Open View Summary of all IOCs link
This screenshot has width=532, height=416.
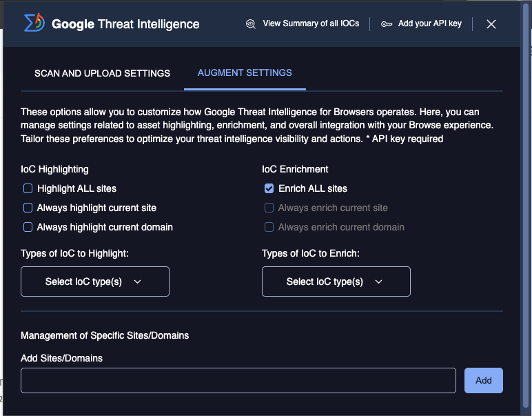click(311, 24)
